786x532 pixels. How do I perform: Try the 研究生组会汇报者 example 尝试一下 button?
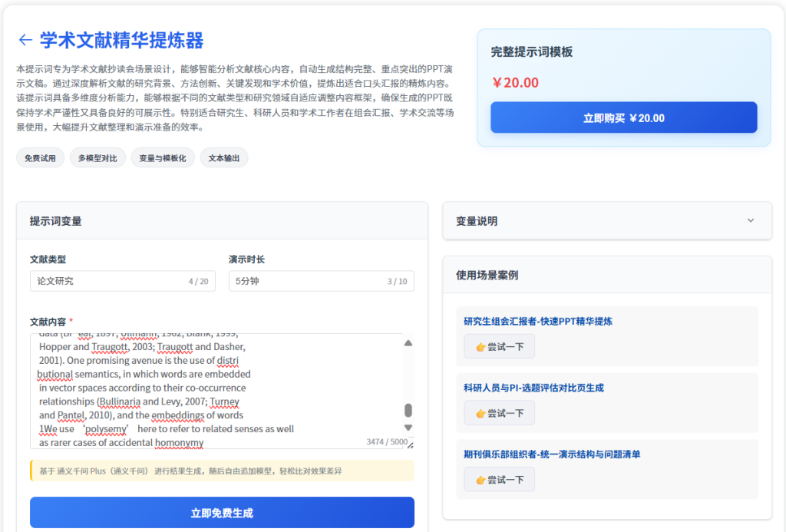click(x=499, y=346)
